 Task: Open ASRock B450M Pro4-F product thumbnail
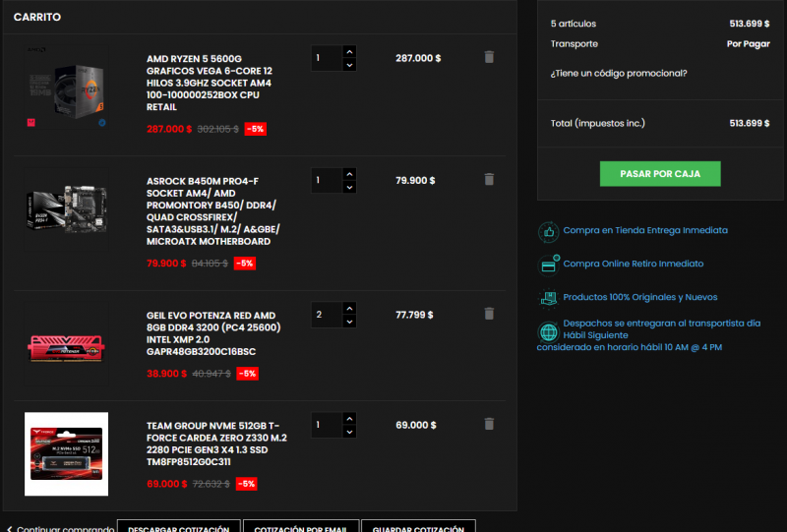[66, 208]
